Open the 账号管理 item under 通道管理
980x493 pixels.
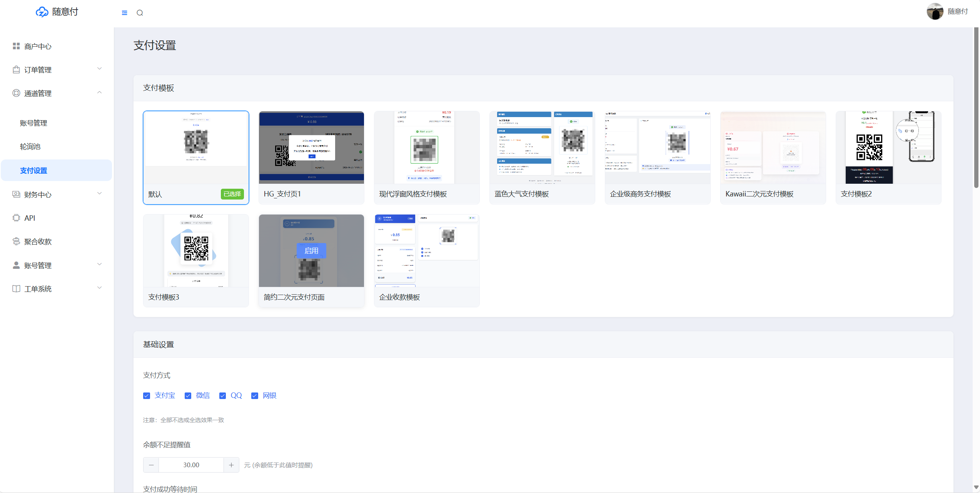pos(33,123)
